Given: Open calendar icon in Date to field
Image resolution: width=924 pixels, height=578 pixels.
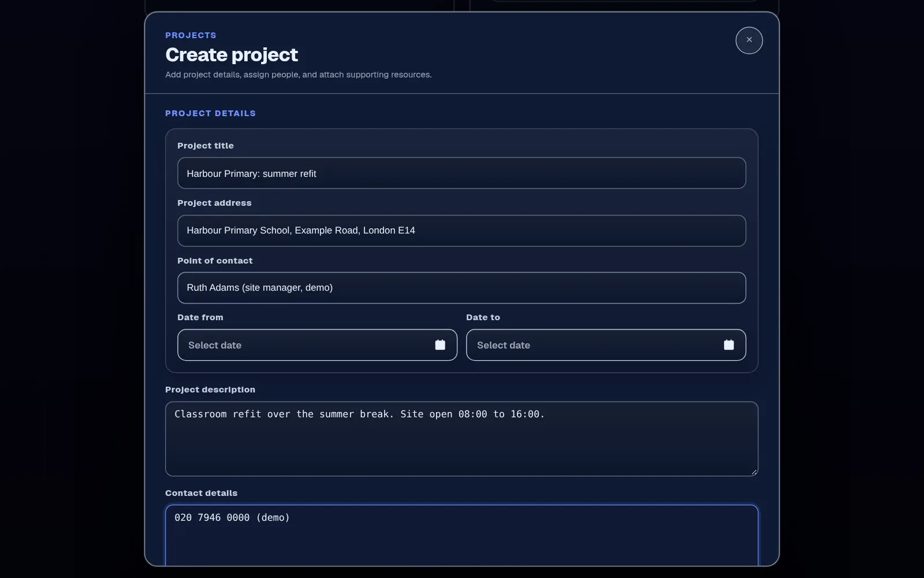Looking at the screenshot, I should (729, 345).
